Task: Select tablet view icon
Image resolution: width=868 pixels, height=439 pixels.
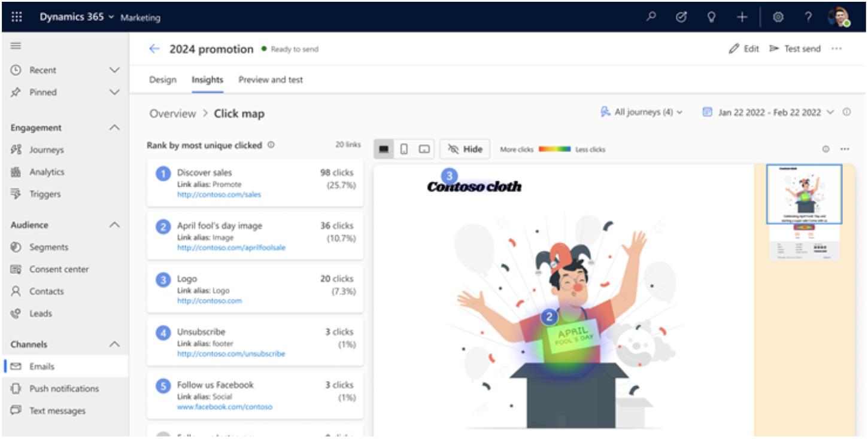Action: pyautogui.click(x=424, y=149)
